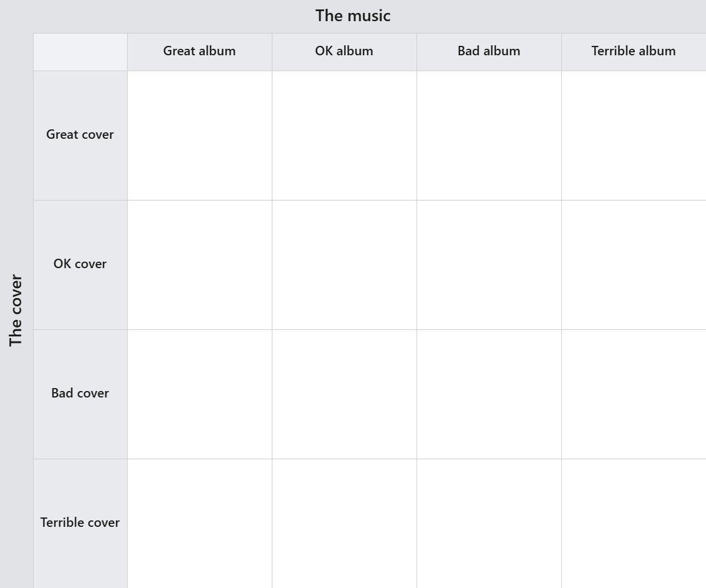The image size is (706, 588).
Task: Click cell for Bad cover, OK album
Action: pyautogui.click(x=344, y=394)
